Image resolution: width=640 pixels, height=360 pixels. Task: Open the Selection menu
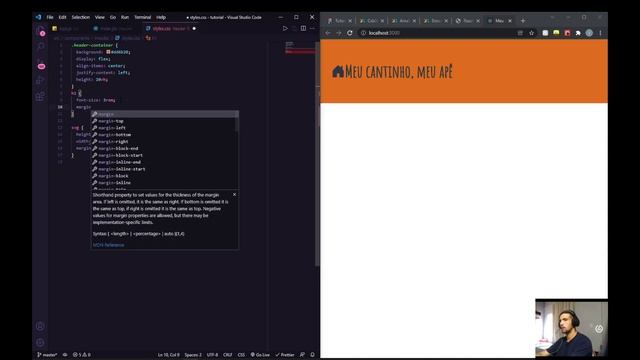(80, 17)
